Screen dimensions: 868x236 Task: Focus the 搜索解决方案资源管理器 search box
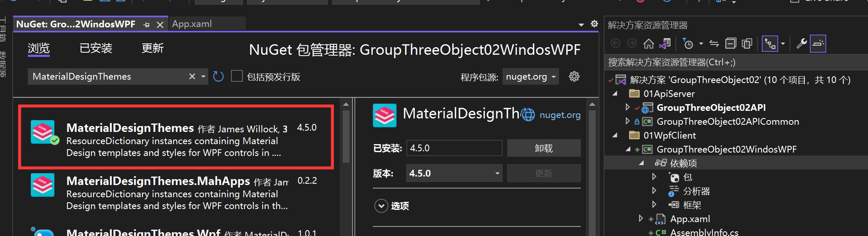[736, 62]
